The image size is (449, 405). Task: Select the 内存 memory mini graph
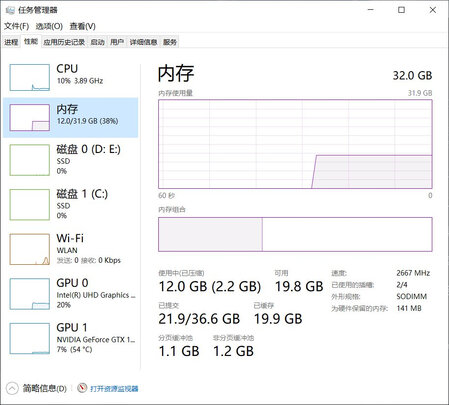[x=30, y=117]
